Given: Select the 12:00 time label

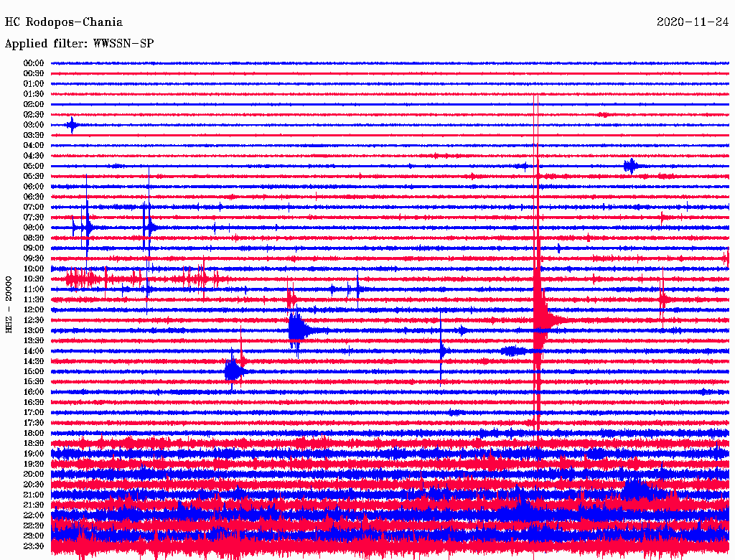Looking at the screenshot, I should 34,309.
